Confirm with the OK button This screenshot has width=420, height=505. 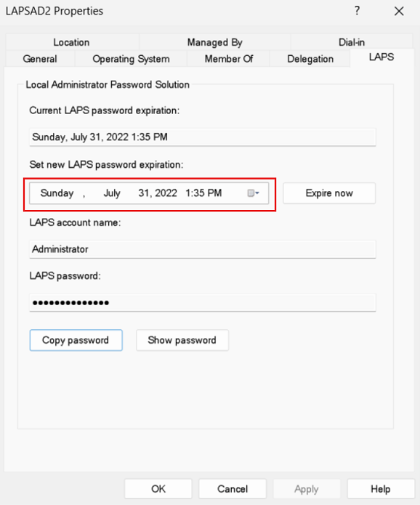(x=158, y=489)
